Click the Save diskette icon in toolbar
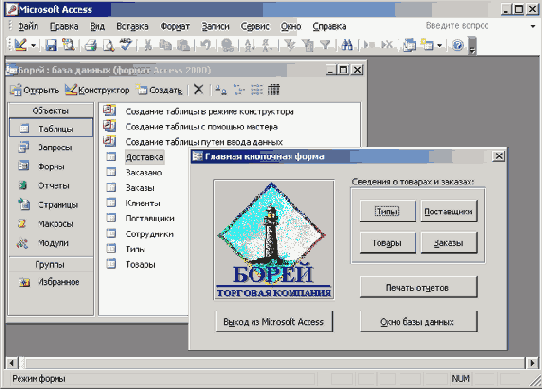This screenshot has width=542, height=389. tap(51, 45)
